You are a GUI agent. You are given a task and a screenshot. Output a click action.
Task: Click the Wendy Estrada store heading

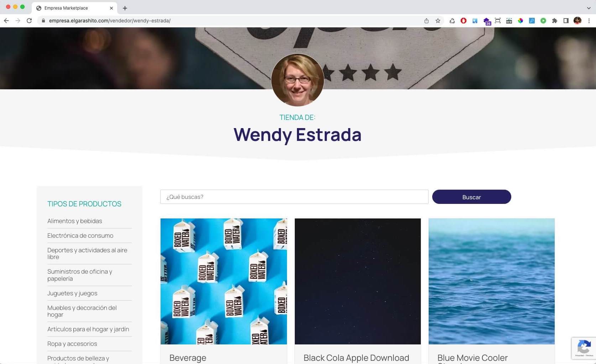click(x=298, y=135)
